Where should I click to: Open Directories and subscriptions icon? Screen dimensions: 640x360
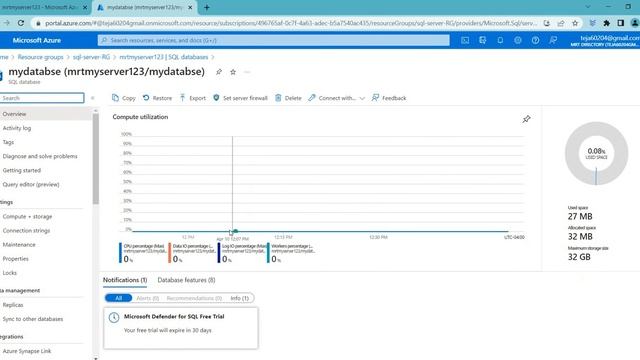tap(482, 40)
